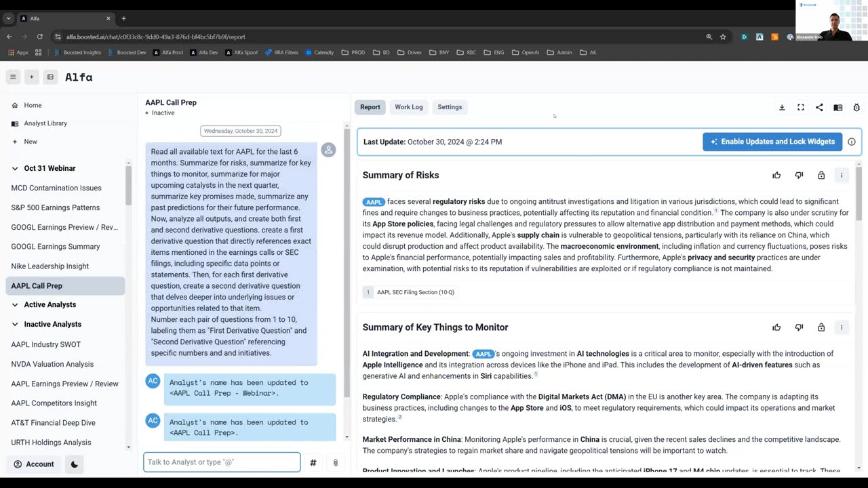Open a new browser tab

123,18
